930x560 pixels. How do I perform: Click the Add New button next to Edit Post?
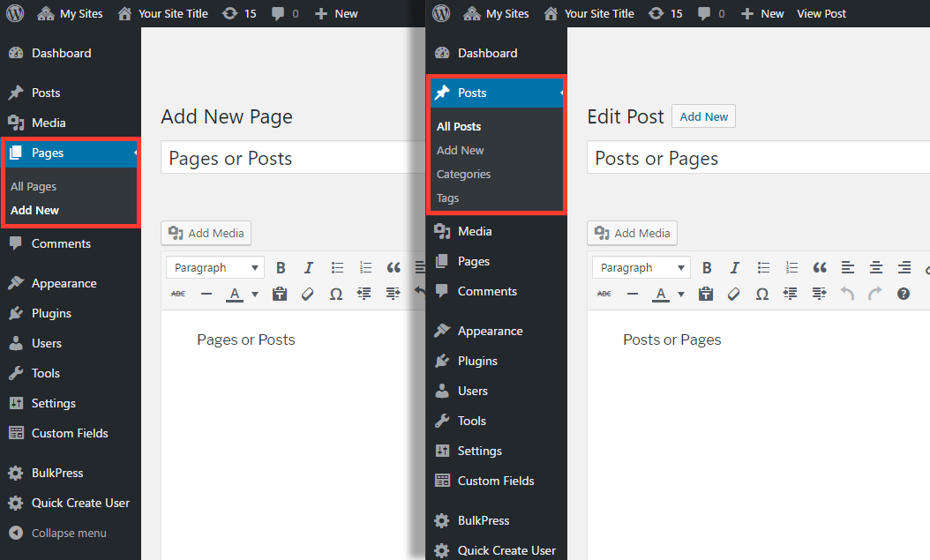703,116
